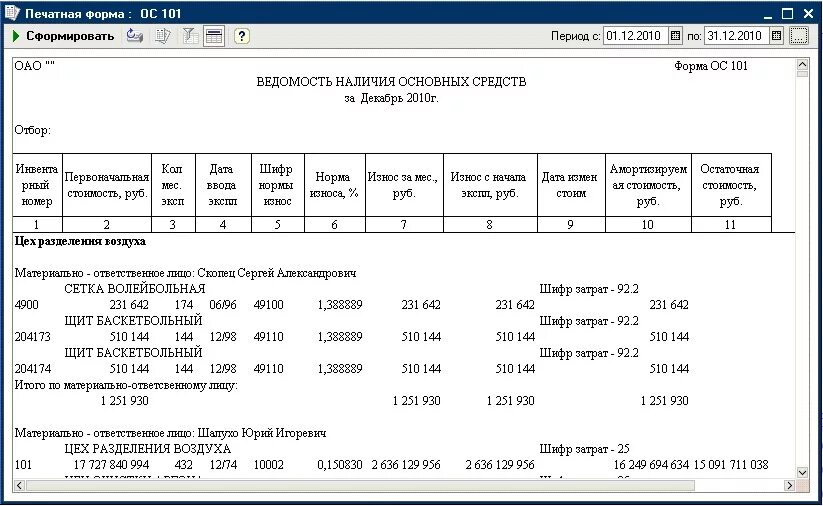Open the filter funnel toolbar icon
Screen dimensions: 823x506
(189, 36)
